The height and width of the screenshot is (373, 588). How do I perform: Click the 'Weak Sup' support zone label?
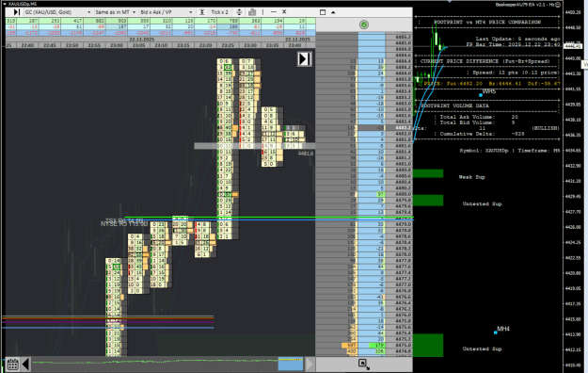coord(471,177)
